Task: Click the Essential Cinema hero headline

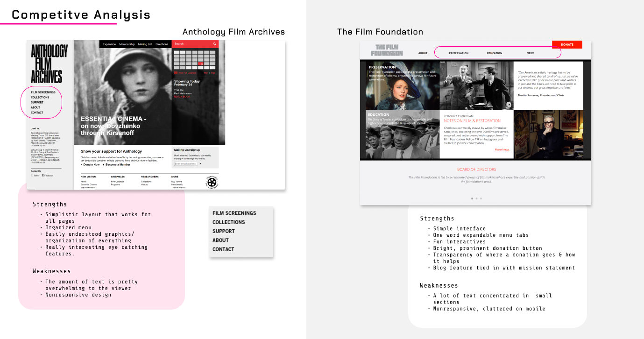Action: 113,126
